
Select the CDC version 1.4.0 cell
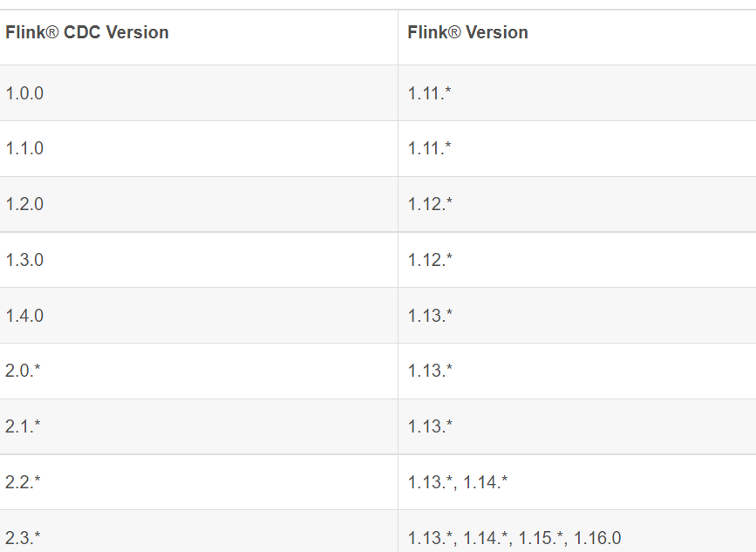[24, 316]
